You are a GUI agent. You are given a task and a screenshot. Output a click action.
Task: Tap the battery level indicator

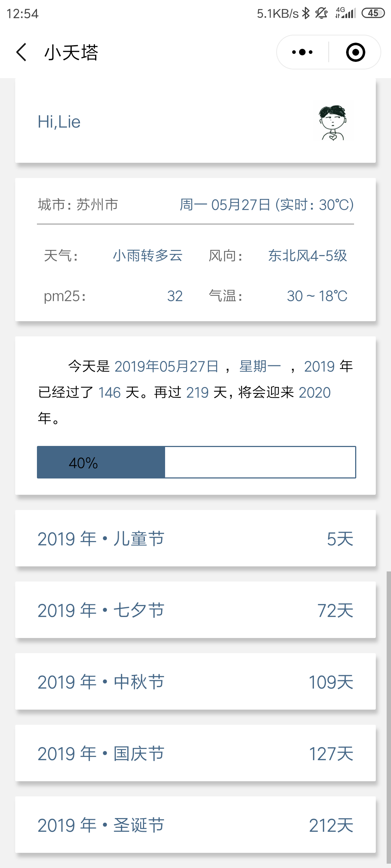pos(373,13)
